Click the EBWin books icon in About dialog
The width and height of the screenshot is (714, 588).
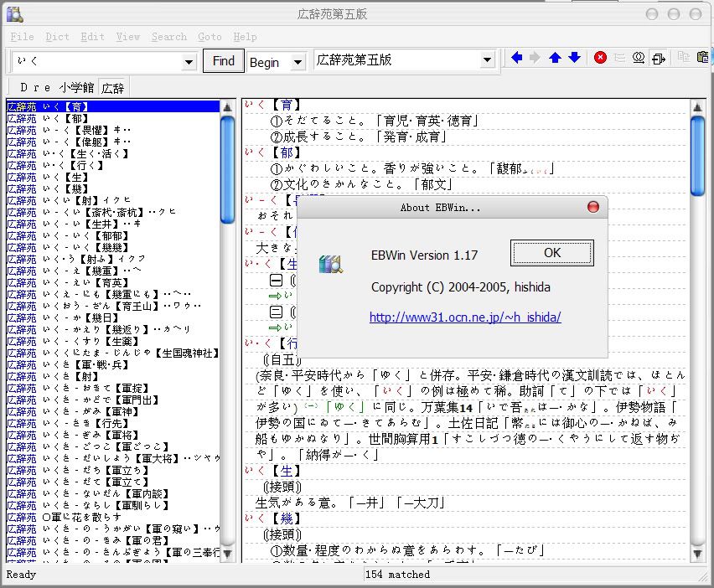click(331, 265)
